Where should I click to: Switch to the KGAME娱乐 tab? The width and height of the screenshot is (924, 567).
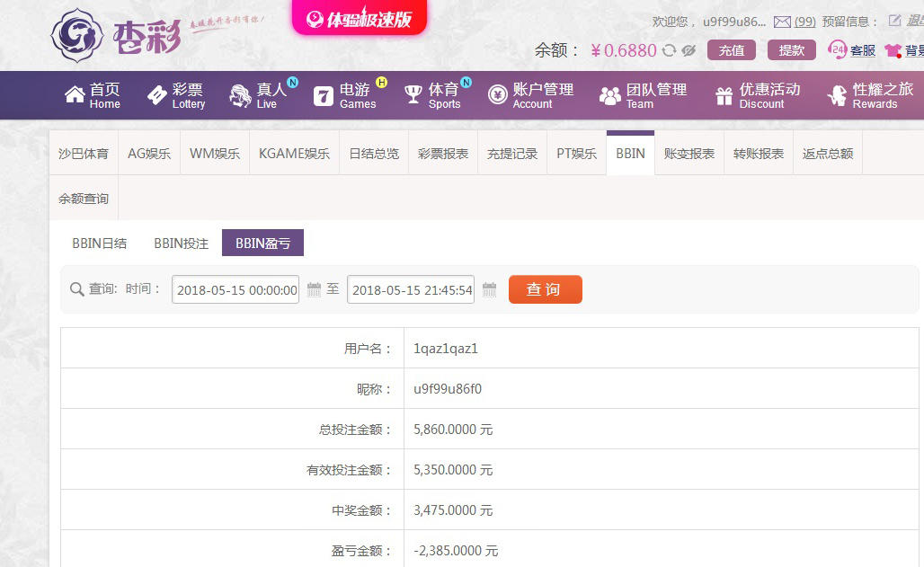(x=294, y=154)
